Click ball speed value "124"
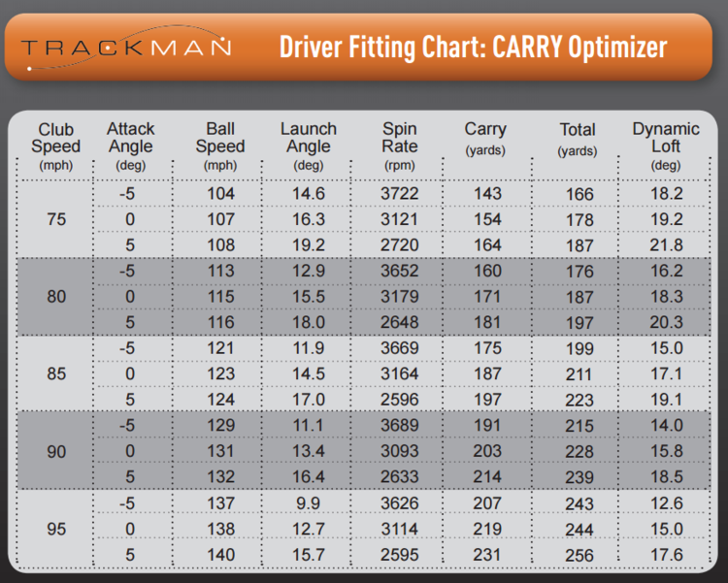This screenshot has height=583, width=728. 220,400
